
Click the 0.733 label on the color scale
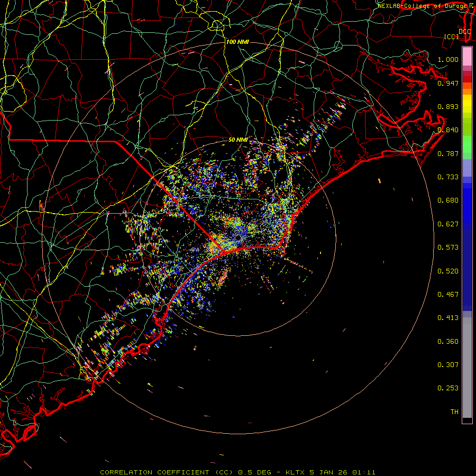tap(448, 177)
